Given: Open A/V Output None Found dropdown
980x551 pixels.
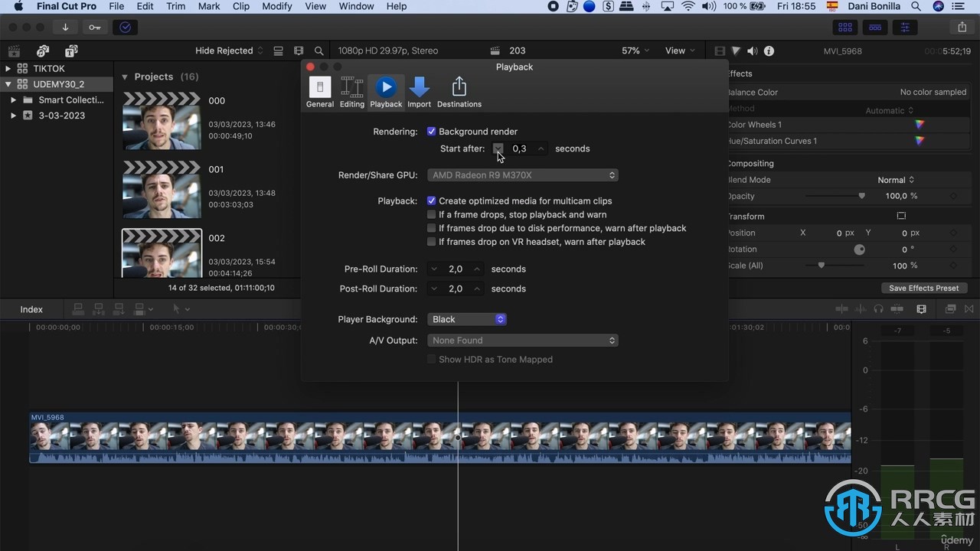Looking at the screenshot, I should coord(523,341).
